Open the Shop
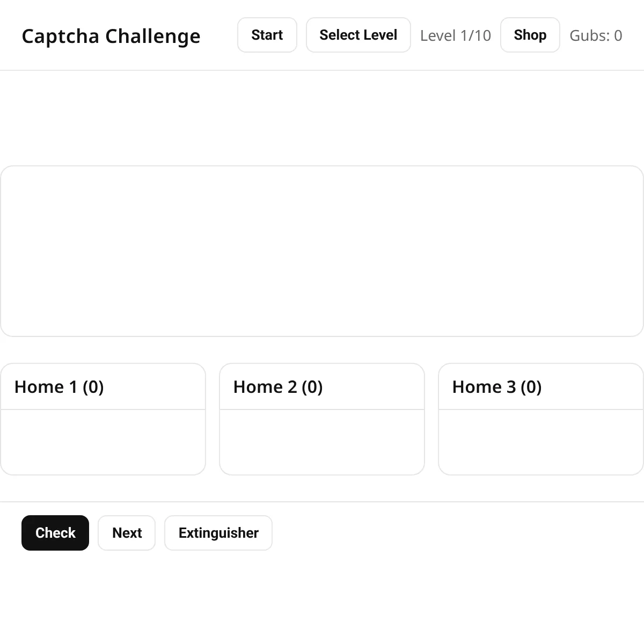644x644 pixels. click(530, 35)
